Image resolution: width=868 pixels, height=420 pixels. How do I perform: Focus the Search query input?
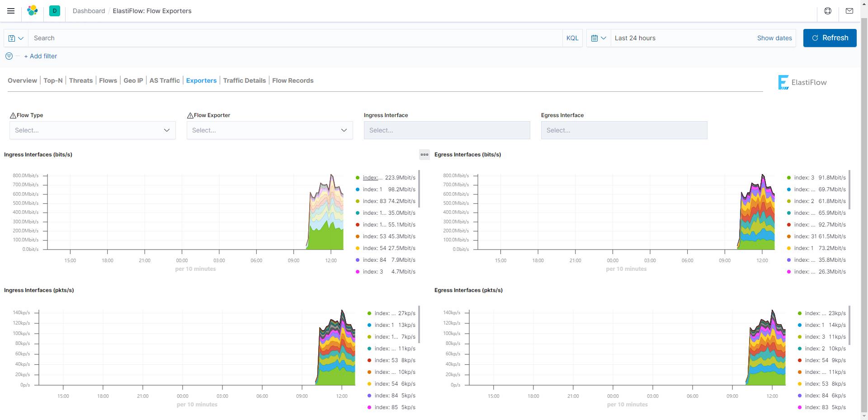[x=295, y=38]
